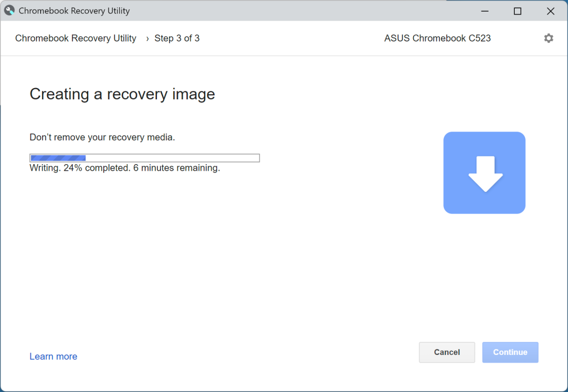This screenshot has height=392, width=568.
Task: Click the Creating a recovery image heading
Action: coord(122,94)
